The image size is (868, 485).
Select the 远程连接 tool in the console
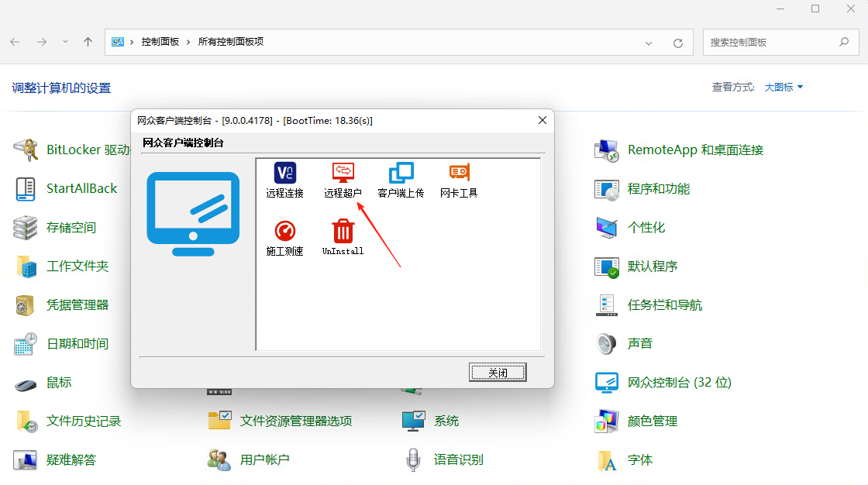pyautogui.click(x=284, y=180)
